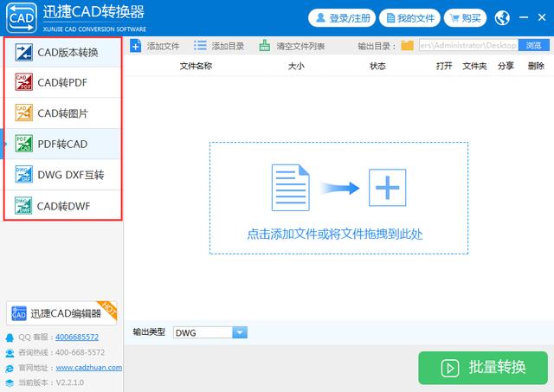Image resolution: width=554 pixels, height=392 pixels.
Task: Open www.cadzhuan.com website link
Action: click(89, 368)
